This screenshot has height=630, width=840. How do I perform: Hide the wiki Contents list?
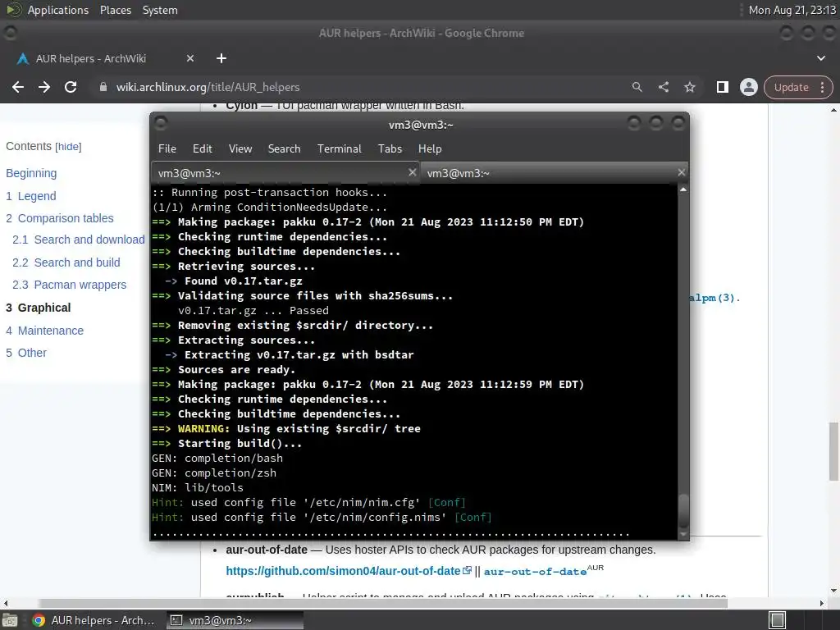[69, 147]
